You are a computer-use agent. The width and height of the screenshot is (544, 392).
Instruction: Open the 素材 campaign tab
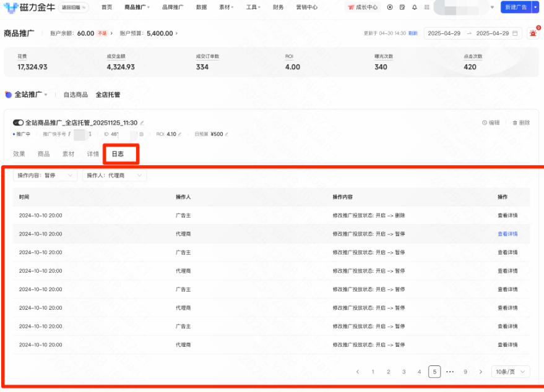68,154
